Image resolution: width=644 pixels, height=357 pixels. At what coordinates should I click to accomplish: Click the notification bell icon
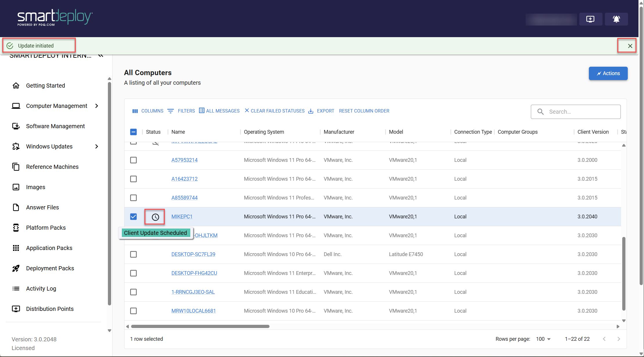point(616,19)
